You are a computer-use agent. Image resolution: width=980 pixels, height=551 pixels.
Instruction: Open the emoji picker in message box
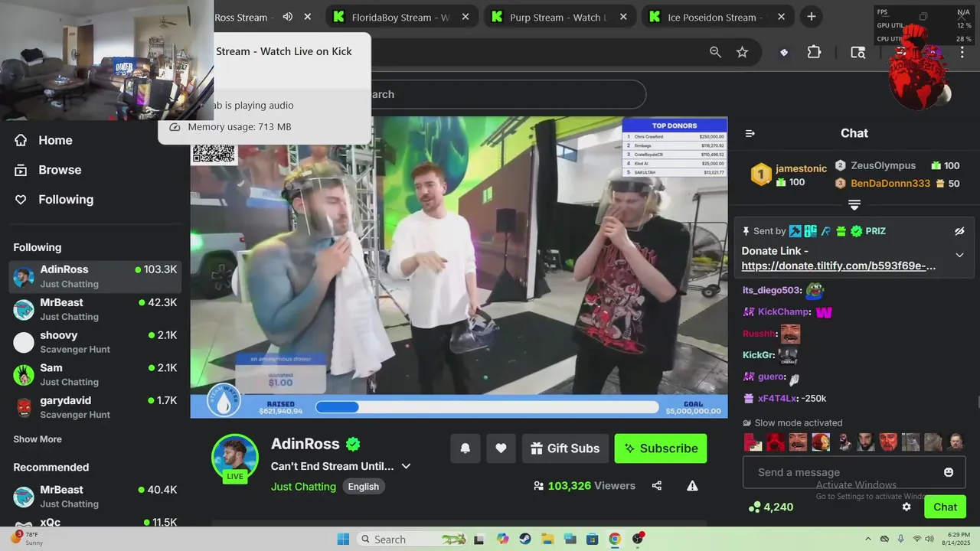click(x=949, y=472)
